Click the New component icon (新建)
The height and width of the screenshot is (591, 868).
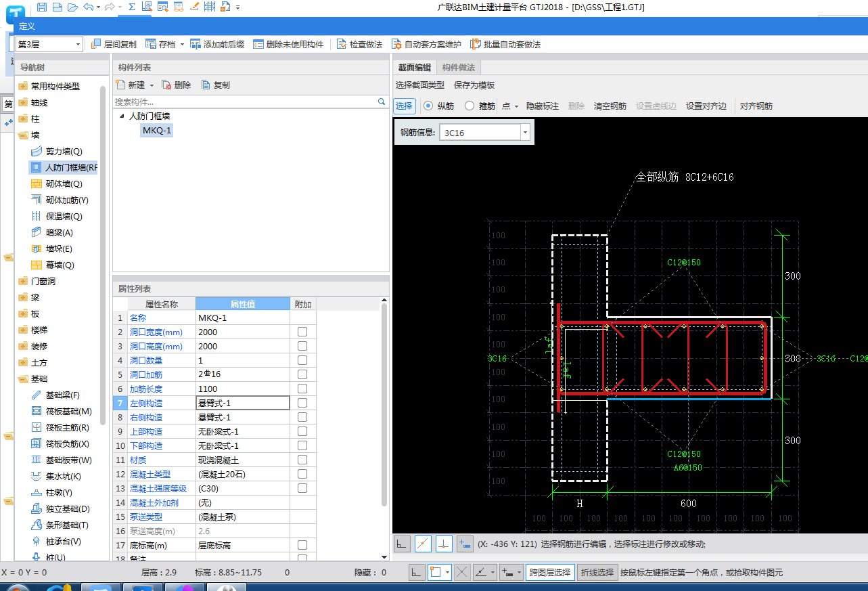click(x=120, y=85)
